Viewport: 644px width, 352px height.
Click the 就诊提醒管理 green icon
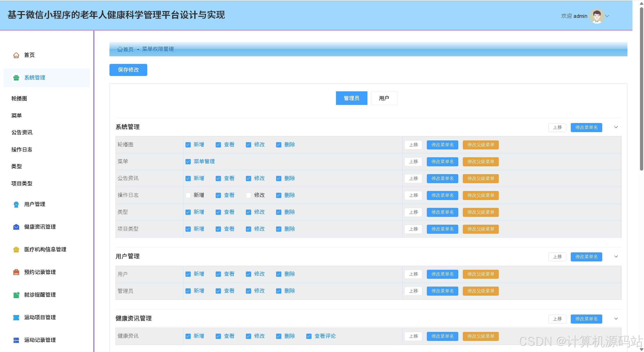pos(16,295)
